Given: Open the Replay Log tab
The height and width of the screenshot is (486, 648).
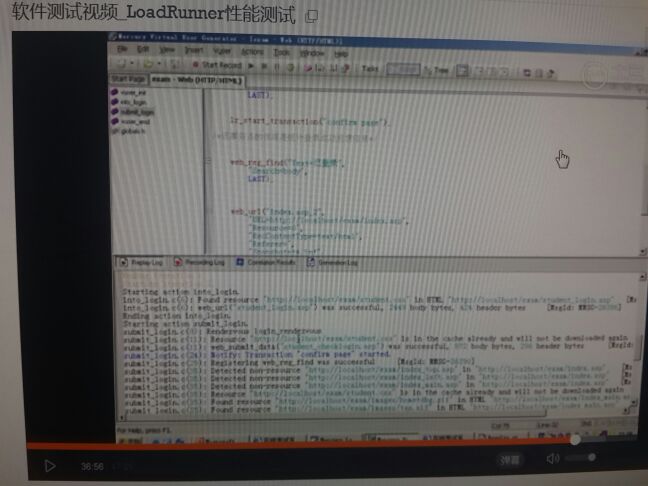Looking at the screenshot, I should 142,262.
